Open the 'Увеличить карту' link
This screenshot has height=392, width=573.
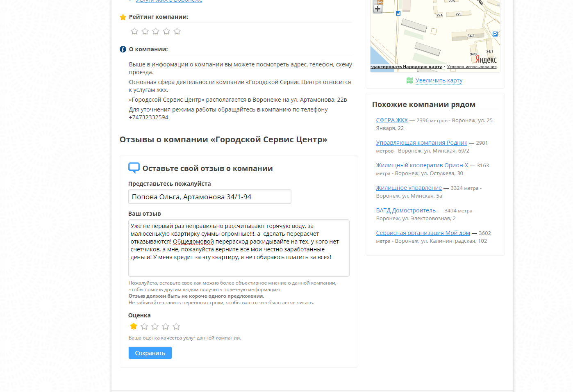(x=439, y=80)
